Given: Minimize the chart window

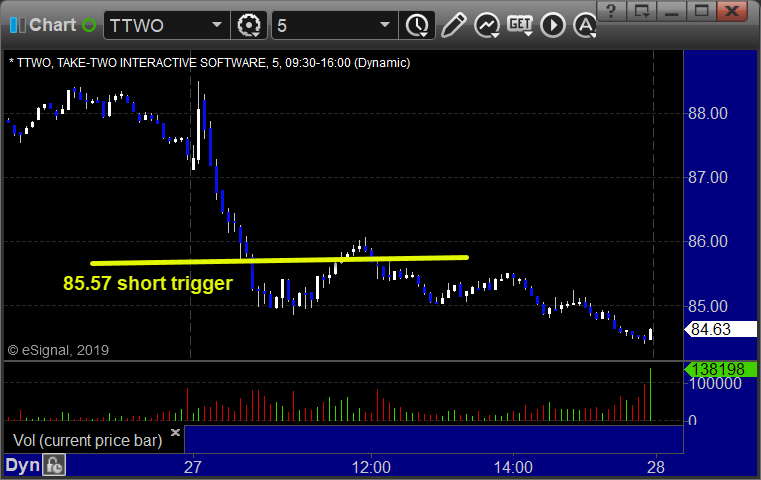Looking at the screenshot, I should coord(672,10).
